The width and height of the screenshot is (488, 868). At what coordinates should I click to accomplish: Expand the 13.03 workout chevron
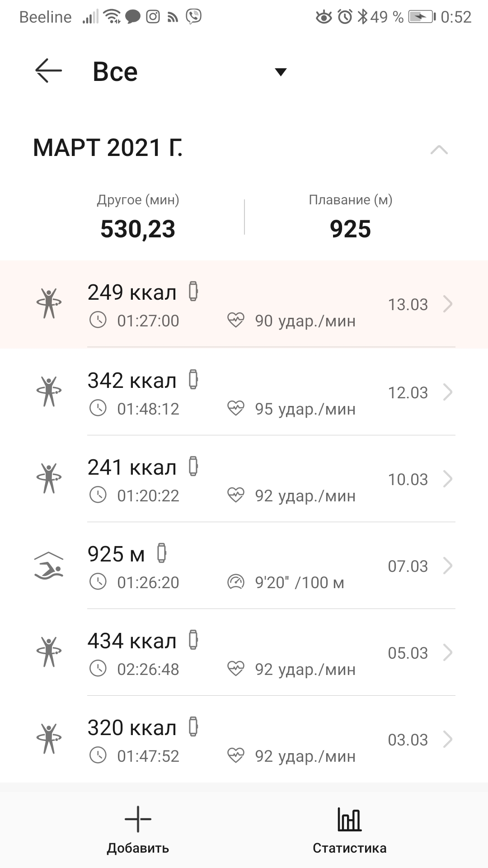pyautogui.click(x=447, y=304)
